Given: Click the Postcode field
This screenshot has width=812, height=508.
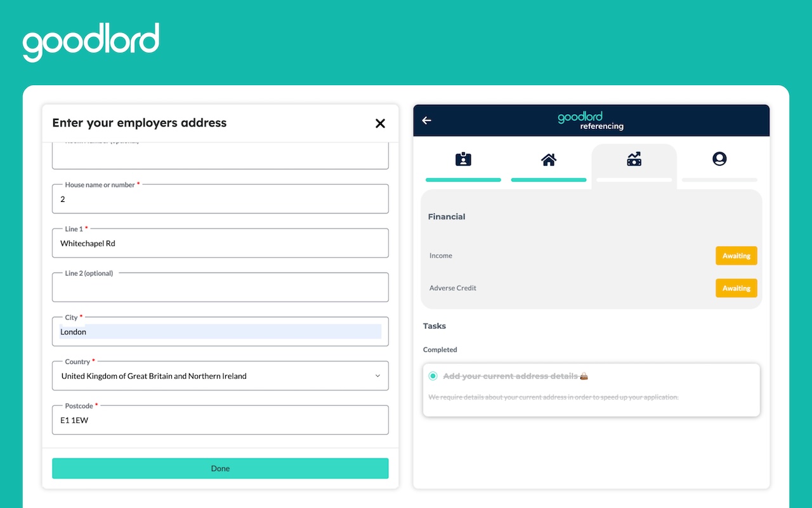Looking at the screenshot, I should 220,420.
